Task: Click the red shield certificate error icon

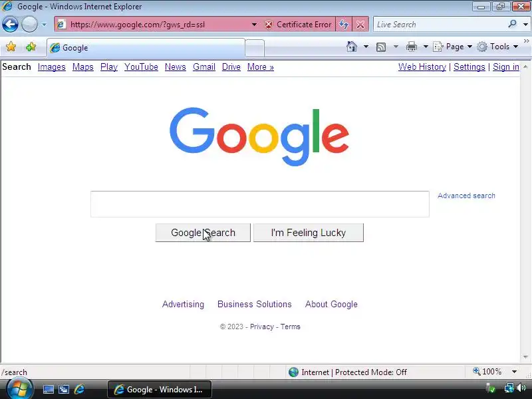Action: 269,25
